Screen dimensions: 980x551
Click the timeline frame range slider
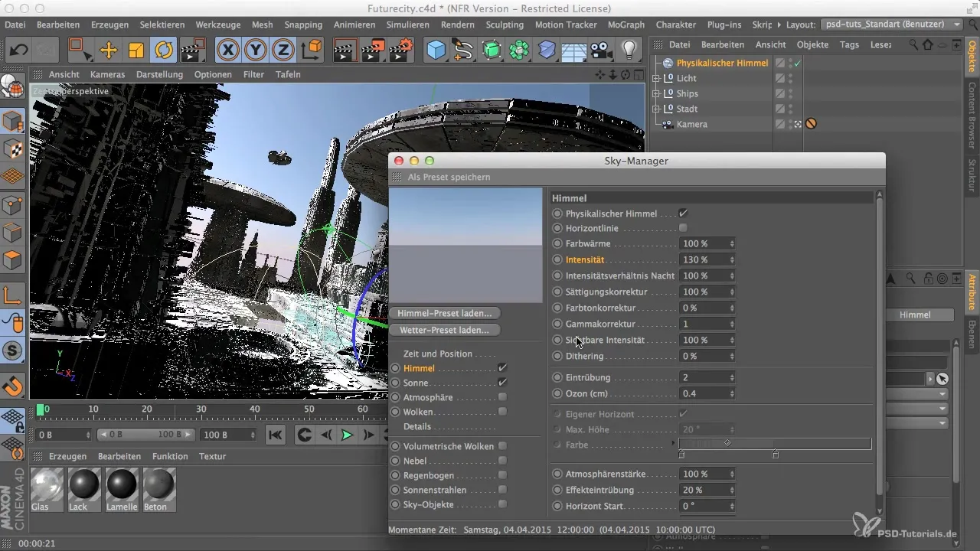[147, 435]
